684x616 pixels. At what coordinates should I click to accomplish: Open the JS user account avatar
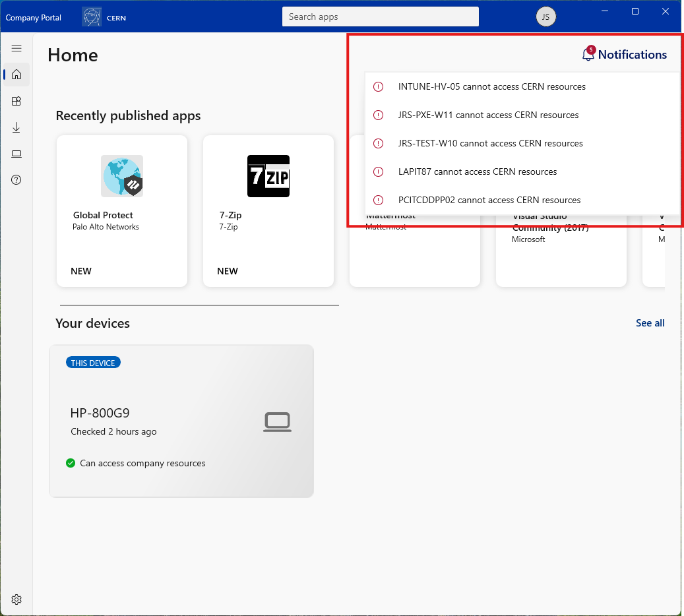(545, 17)
